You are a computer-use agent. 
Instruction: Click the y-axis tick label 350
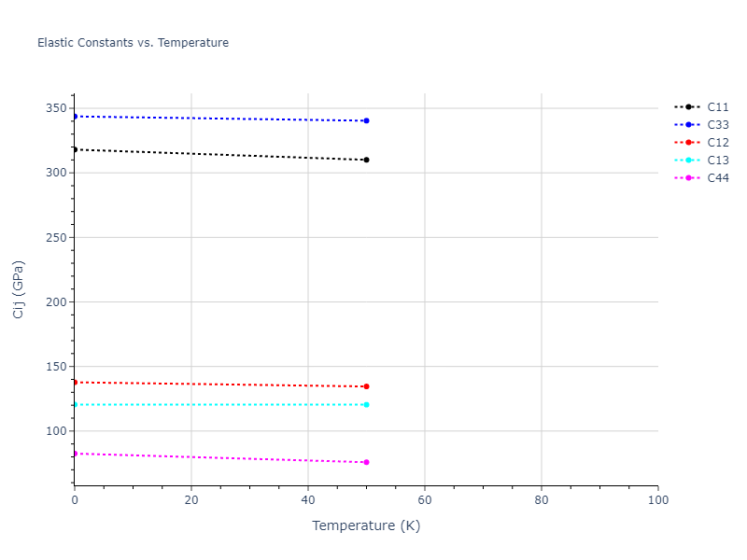coord(56,108)
